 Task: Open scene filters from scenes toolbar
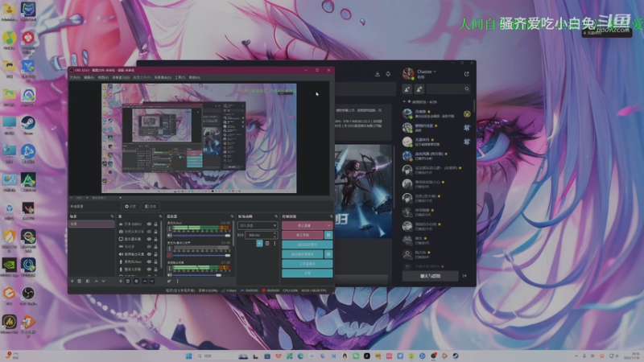coord(88,281)
